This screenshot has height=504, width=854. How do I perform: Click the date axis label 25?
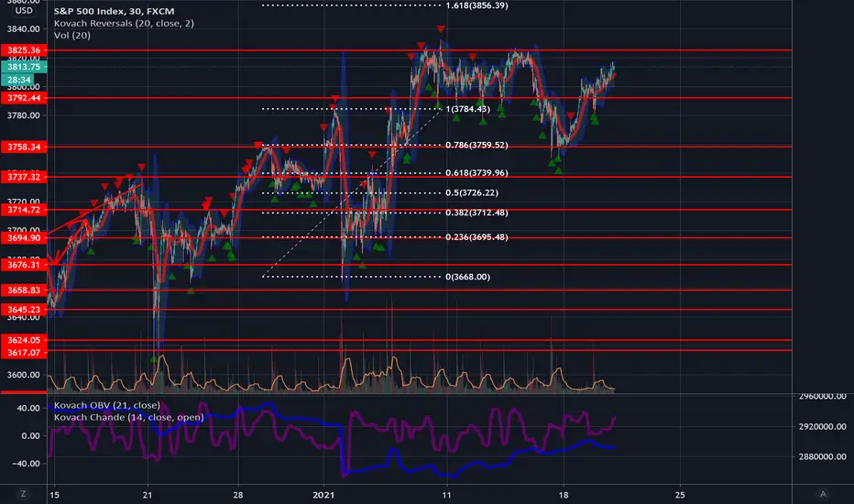tap(680, 495)
